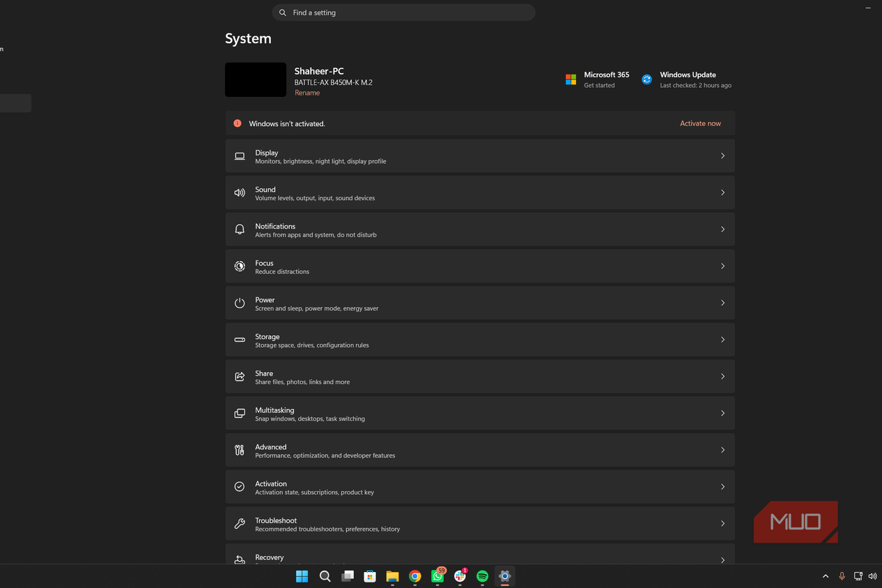
Task: Expand the Focus row chevron
Action: click(x=722, y=266)
